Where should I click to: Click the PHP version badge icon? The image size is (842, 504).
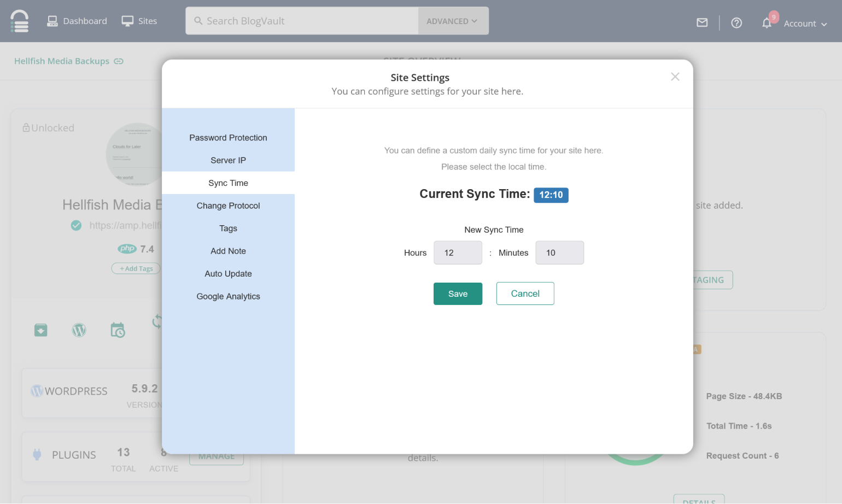[127, 249]
